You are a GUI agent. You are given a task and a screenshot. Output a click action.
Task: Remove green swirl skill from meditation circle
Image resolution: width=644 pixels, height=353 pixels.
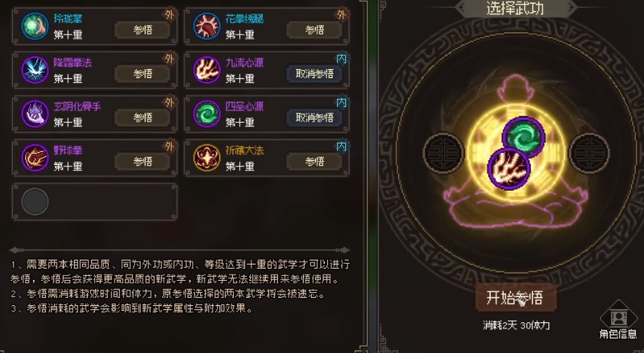coord(524,137)
